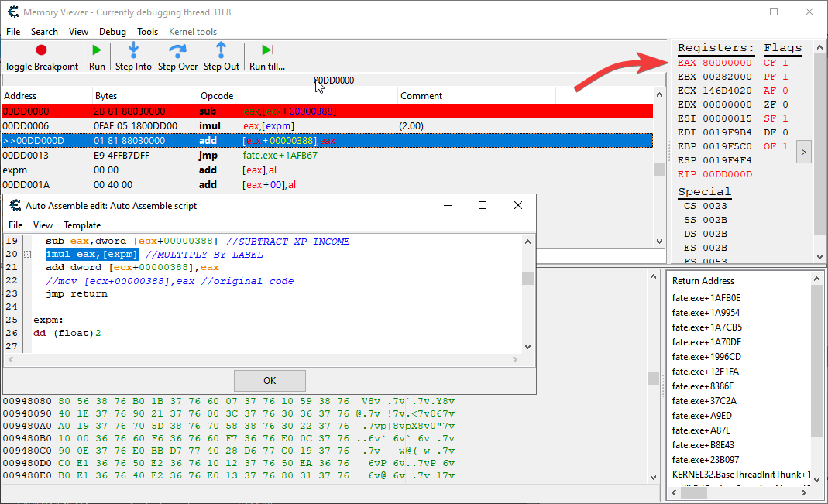This screenshot has width=828, height=504.
Task: Click the 00DD0000 address field
Action: pyautogui.click(x=333, y=80)
